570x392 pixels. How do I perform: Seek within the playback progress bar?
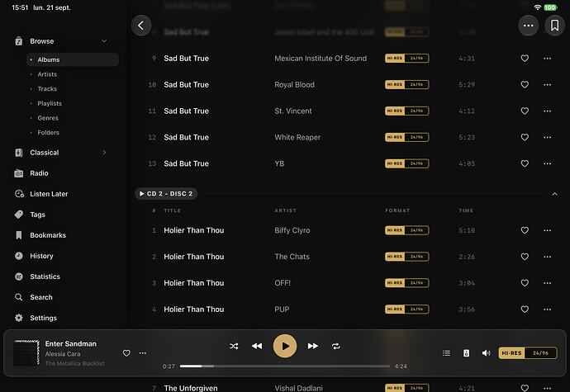[285, 366]
